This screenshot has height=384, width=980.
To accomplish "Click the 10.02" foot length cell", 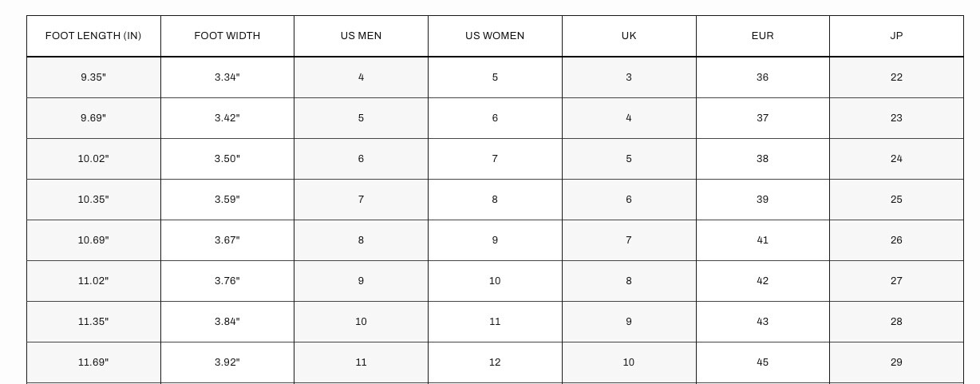I will 93,159.
